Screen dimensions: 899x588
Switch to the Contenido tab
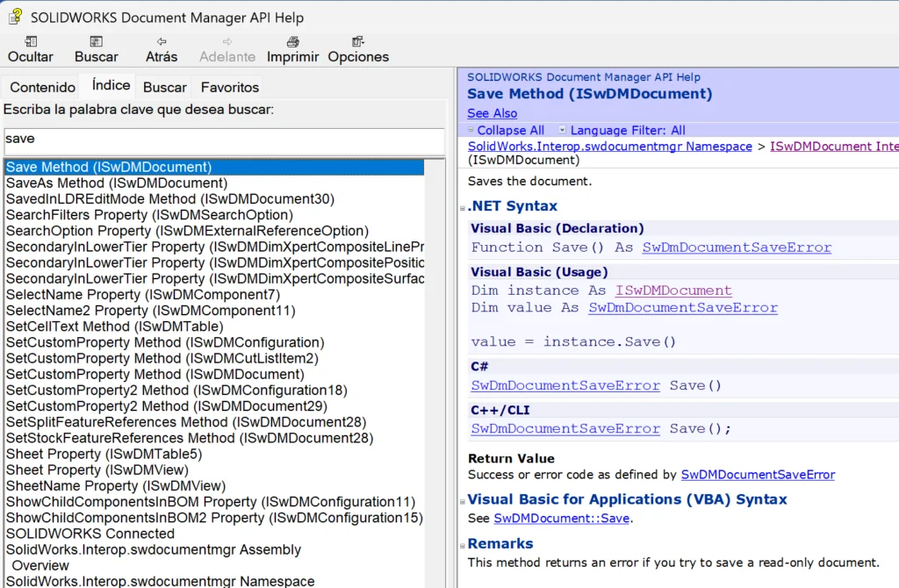(x=42, y=87)
